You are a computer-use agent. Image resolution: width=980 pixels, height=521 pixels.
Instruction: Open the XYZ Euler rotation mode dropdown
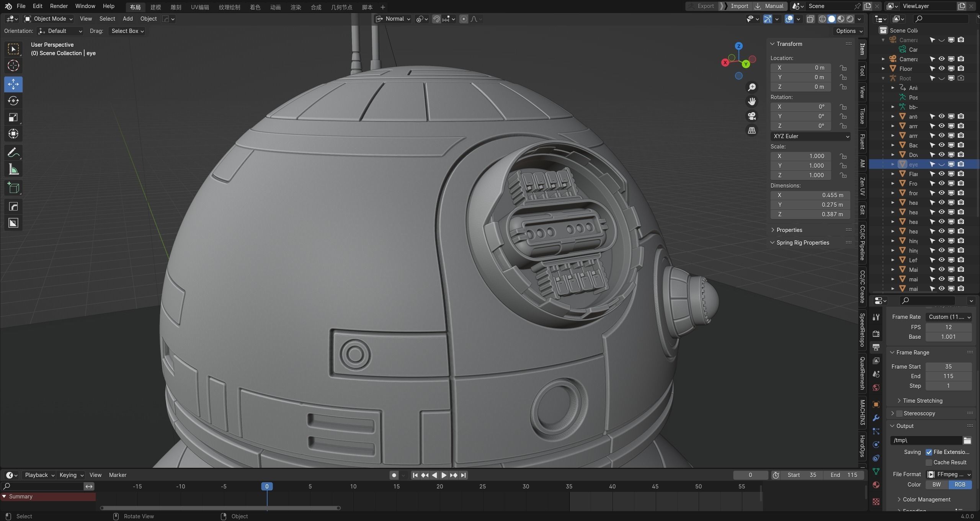tap(810, 136)
